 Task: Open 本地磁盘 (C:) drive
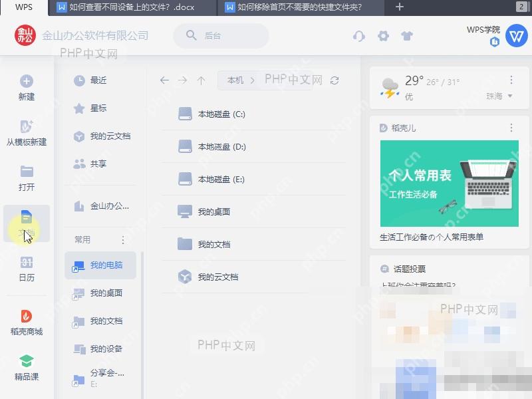(x=253, y=114)
